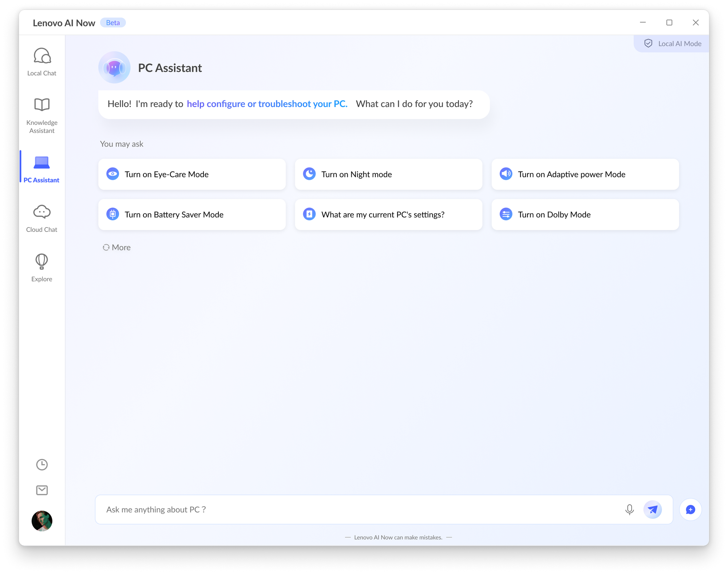Image resolution: width=728 pixels, height=574 pixels.
Task: Choose Turn on Night mode suggestion
Action: [x=388, y=174]
